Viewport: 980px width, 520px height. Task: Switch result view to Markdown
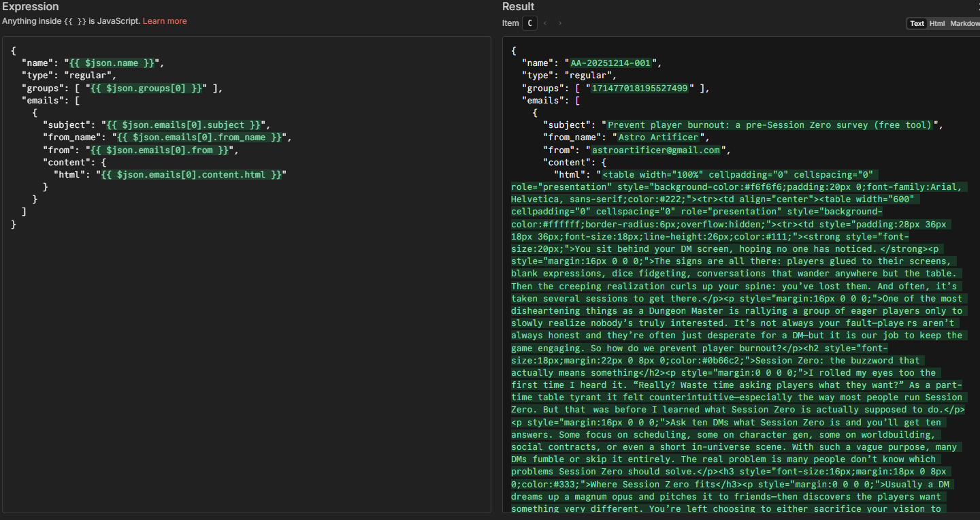coord(964,23)
